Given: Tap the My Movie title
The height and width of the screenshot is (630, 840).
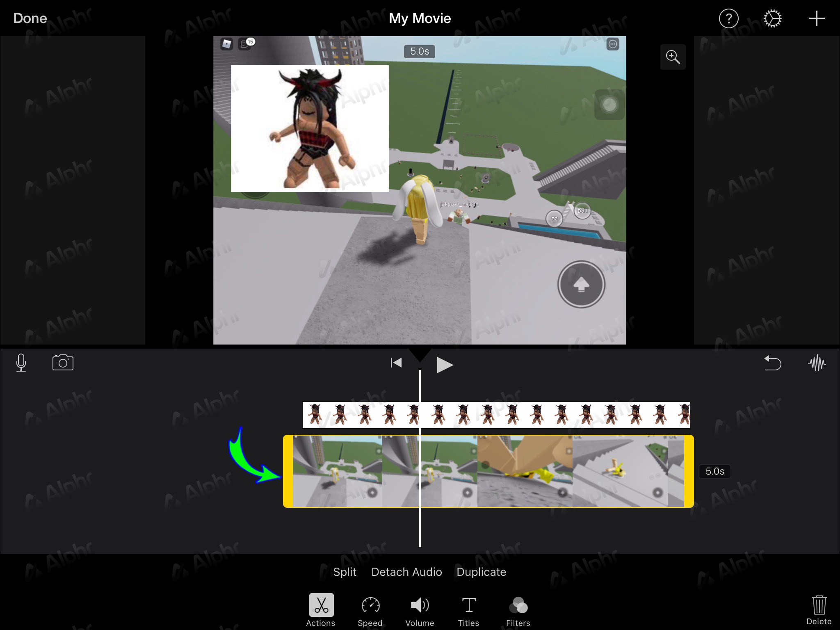Looking at the screenshot, I should [420, 18].
